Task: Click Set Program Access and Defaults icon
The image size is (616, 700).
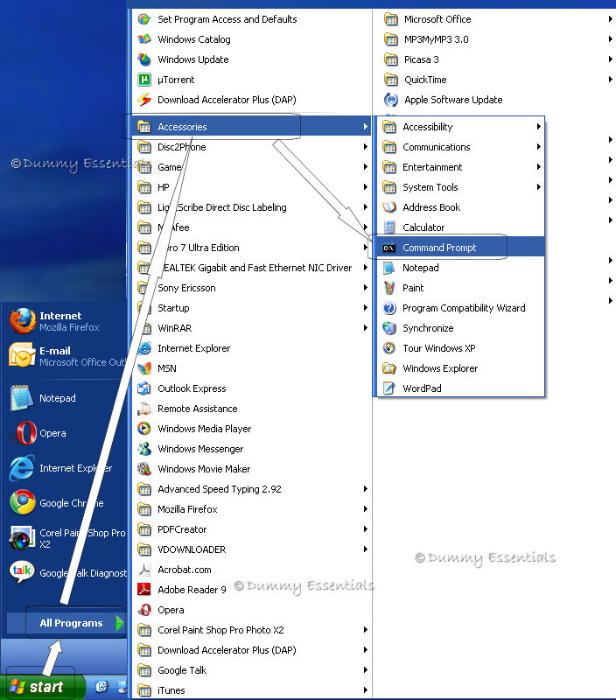Action: point(144,19)
